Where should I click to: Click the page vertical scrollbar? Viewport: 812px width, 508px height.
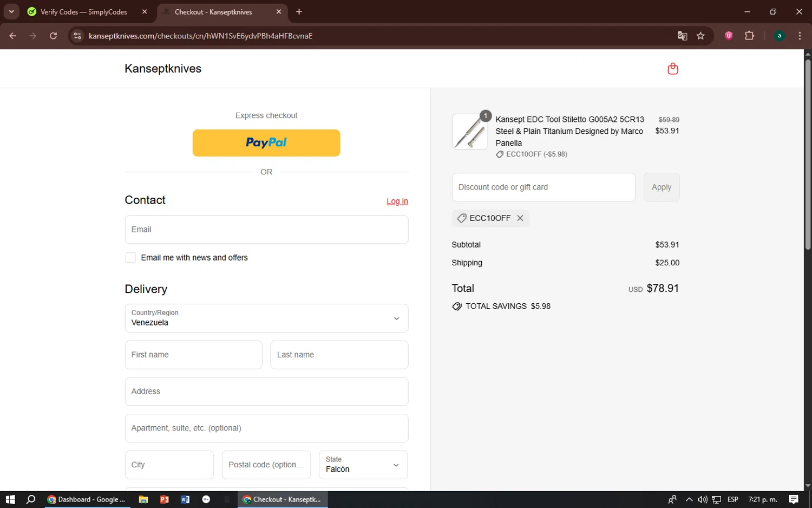(x=808, y=154)
